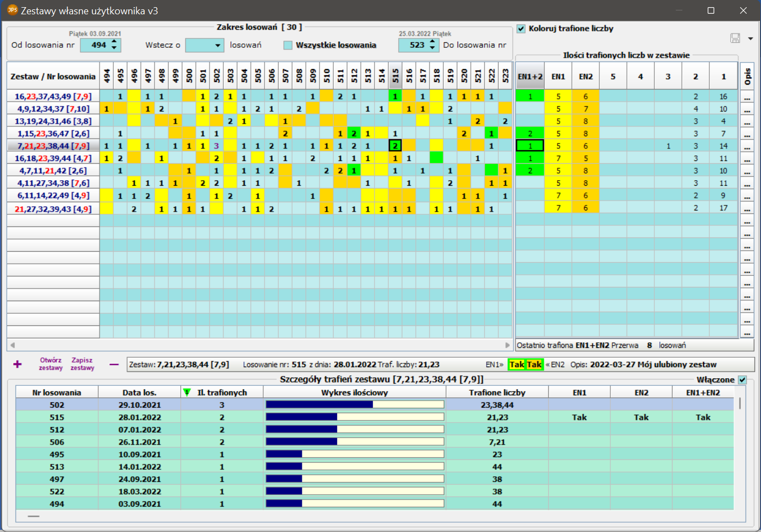
Task: Enable Wszystkie losowania checkbox
Action: [x=288, y=45]
